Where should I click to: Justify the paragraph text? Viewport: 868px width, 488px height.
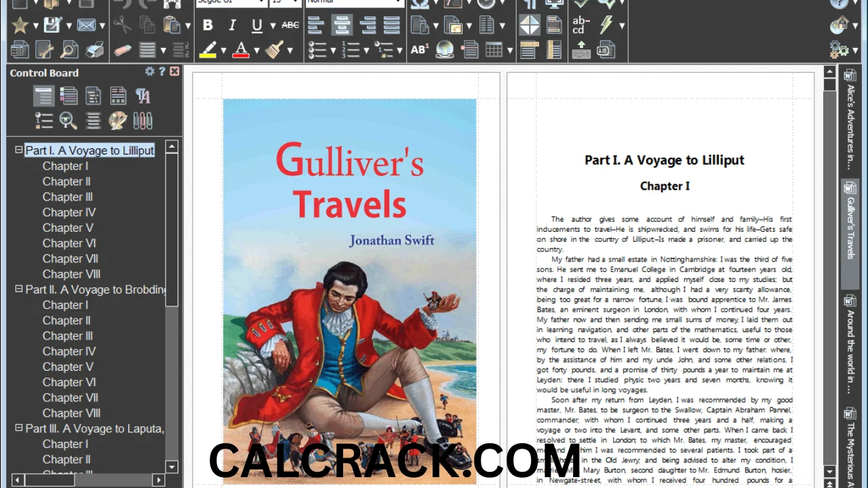coord(391,26)
